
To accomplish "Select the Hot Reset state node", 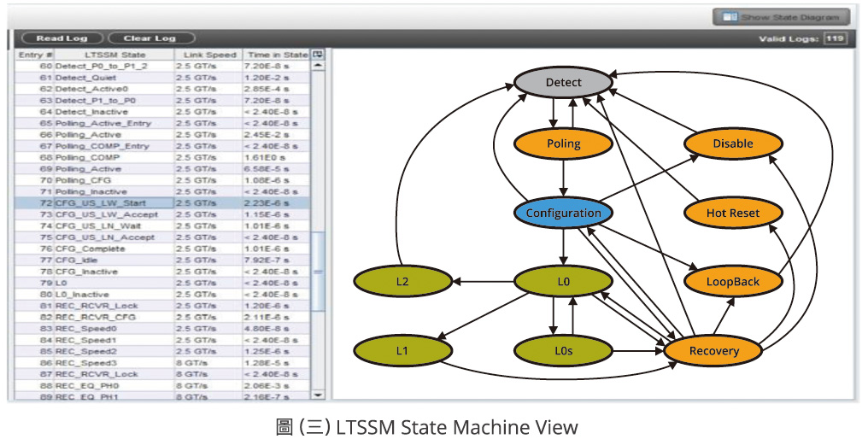I will (733, 213).
